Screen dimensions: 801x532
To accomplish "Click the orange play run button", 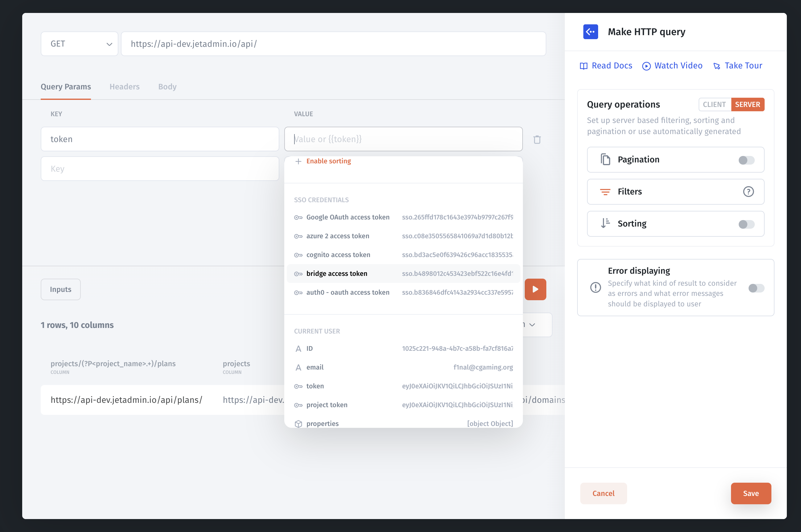I will tap(535, 289).
